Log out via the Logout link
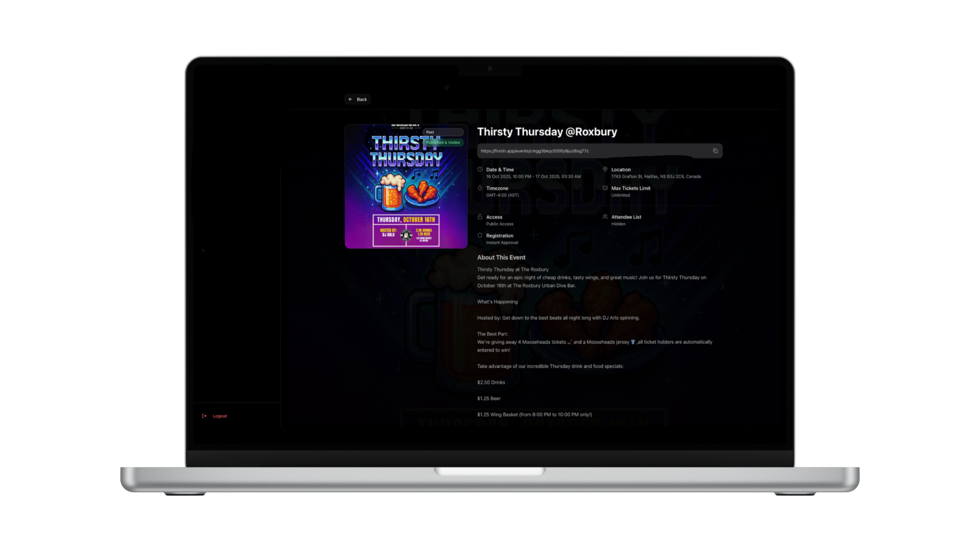This screenshot has width=980, height=551. [x=219, y=416]
